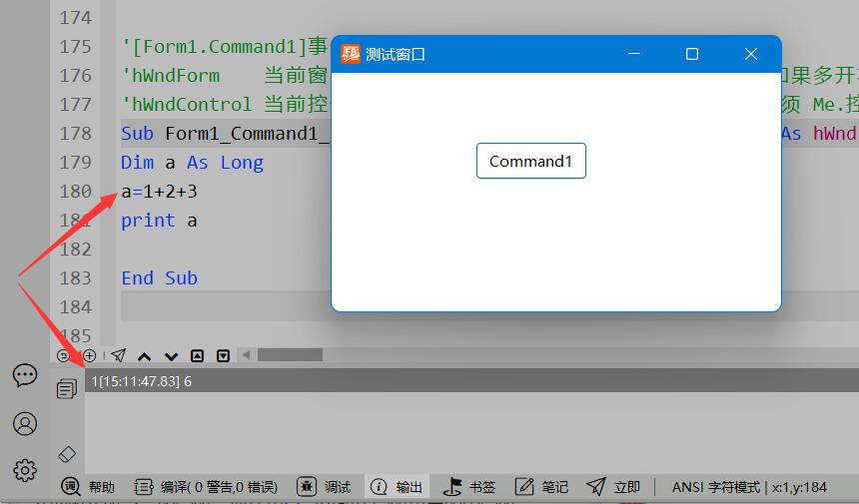
Task: Open the settings gear icon
Action: click(25, 469)
